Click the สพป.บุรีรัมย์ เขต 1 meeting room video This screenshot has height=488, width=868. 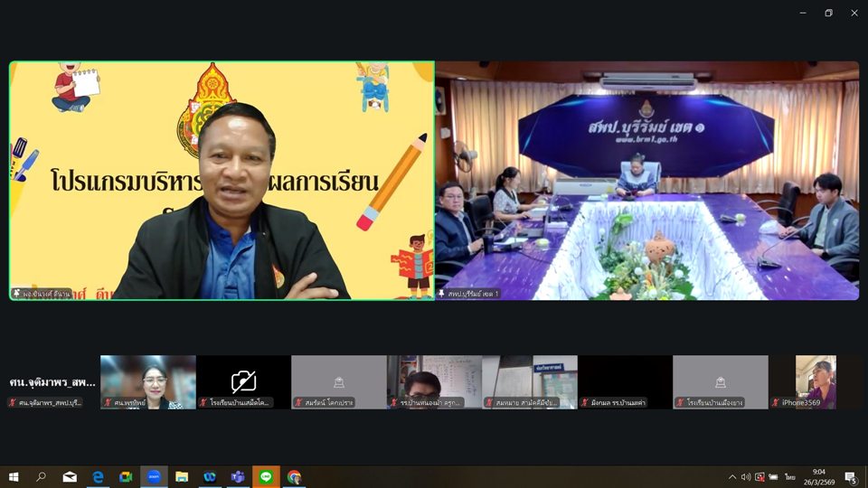pos(646,181)
